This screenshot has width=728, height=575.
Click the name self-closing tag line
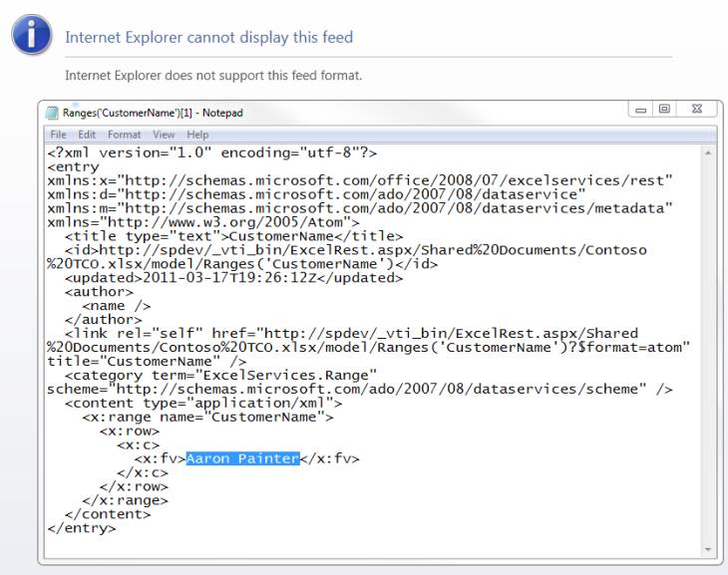click(x=117, y=306)
